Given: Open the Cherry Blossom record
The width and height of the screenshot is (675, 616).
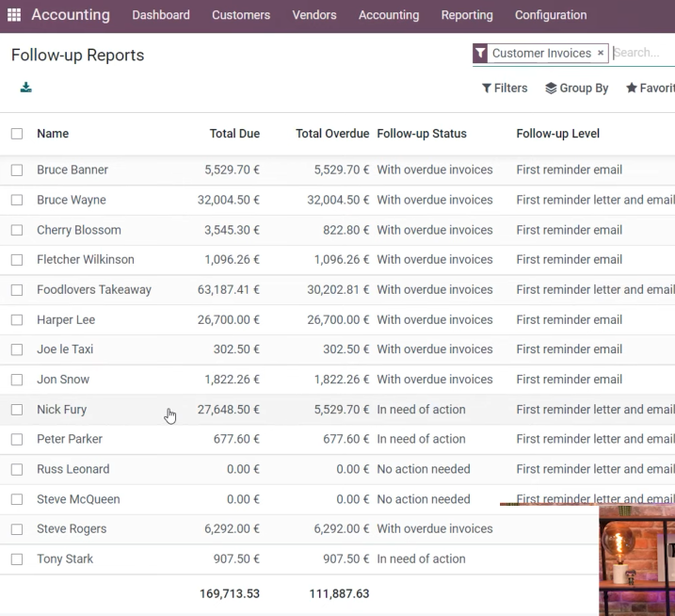Looking at the screenshot, I should (x=79, y=230).
